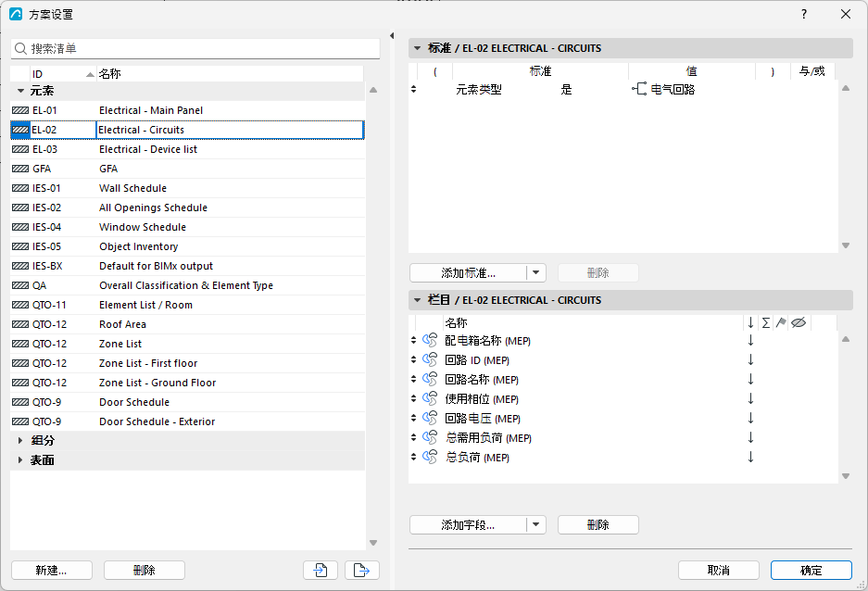The height and width of the screenshot is (591, 868).
Task: Click into the 搜索清单 search field
Action: [x=195, y=49]
